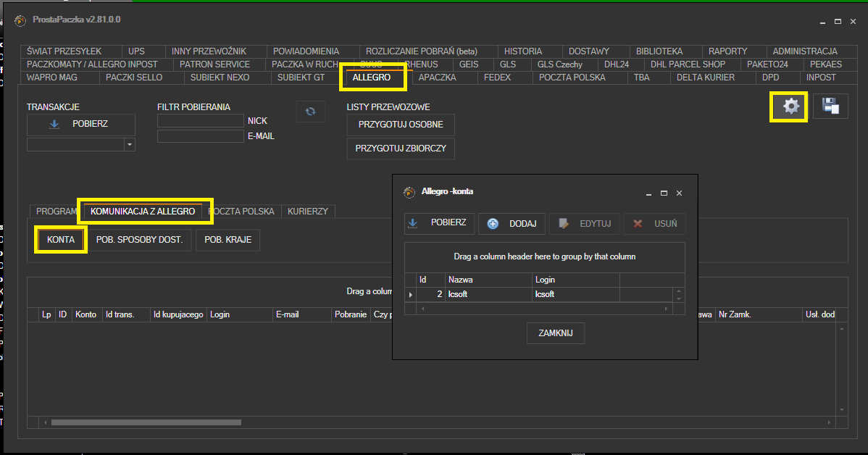Click main table horizontal scrollbar thumb

pyautogui.click(x=146, y=422)
